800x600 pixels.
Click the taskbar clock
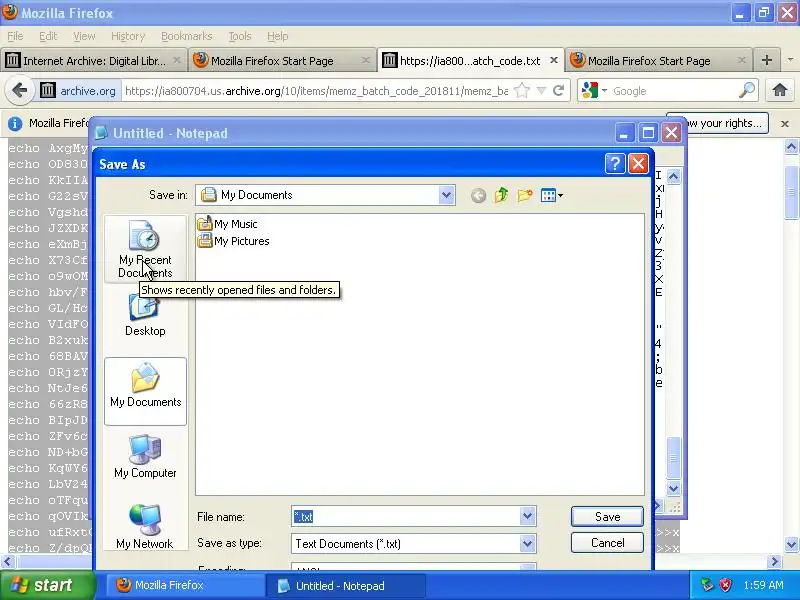tap(763, 585)
